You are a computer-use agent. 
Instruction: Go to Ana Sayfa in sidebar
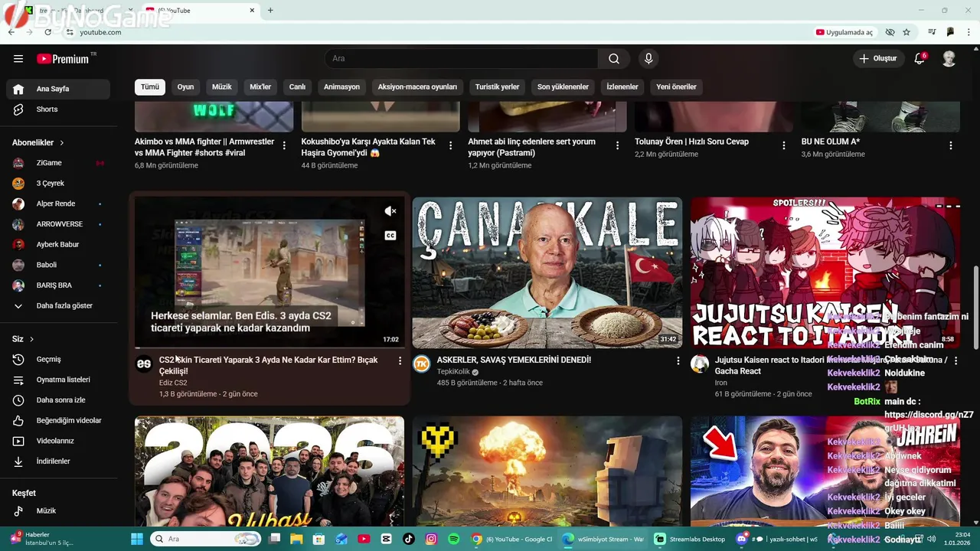tap(58, 89)
